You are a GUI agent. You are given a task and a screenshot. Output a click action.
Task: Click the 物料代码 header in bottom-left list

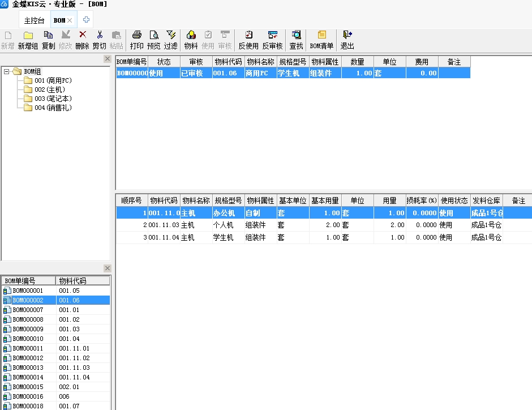[83, 281]
